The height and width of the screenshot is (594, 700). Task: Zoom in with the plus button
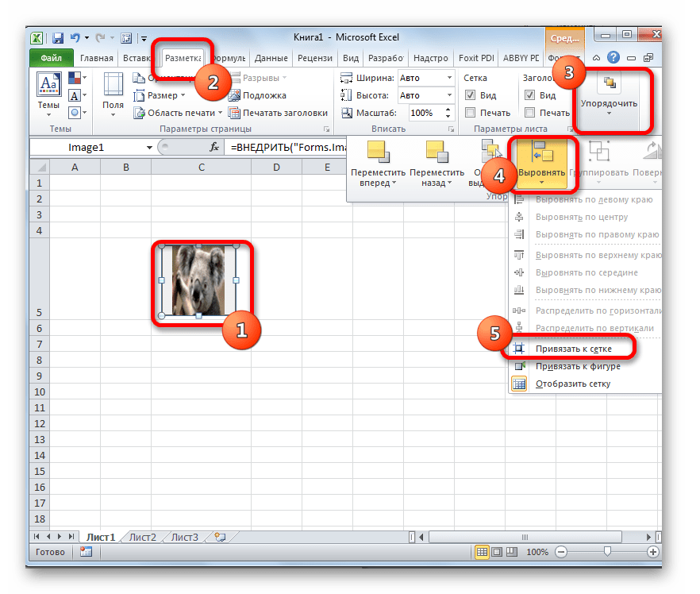[x=652, y=552]
